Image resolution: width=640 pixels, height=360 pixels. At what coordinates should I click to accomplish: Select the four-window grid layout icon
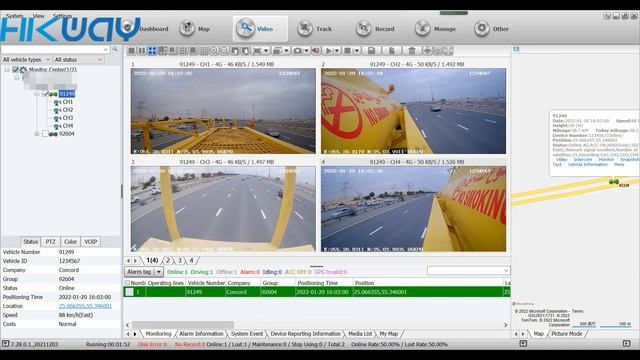pos(152,51)
